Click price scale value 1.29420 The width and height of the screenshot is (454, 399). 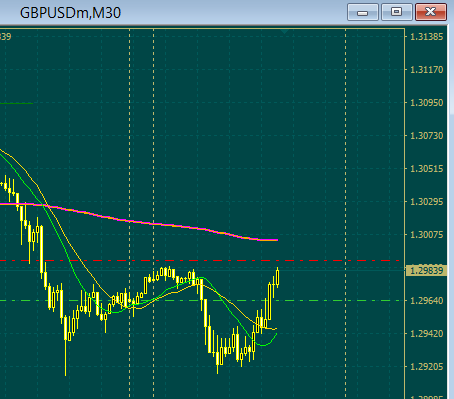[x=427, y=334]
